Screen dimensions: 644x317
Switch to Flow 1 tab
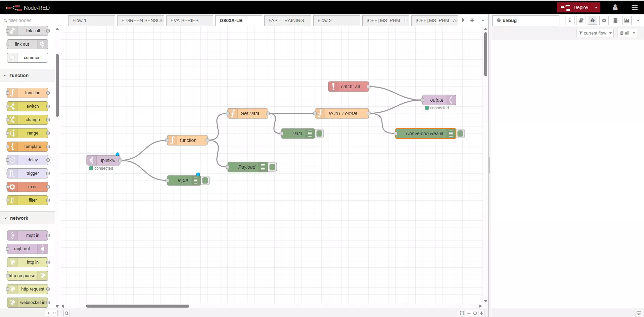coord(92,20)
